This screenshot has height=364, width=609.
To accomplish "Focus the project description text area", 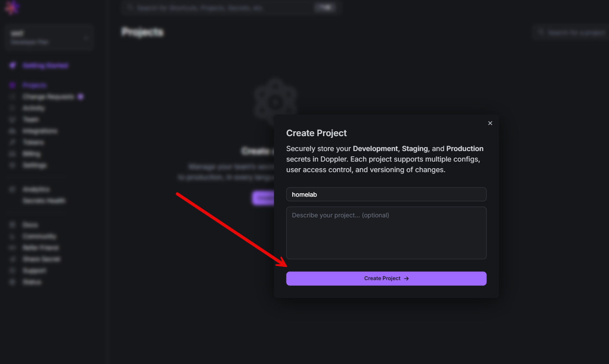I will point(386,233).
